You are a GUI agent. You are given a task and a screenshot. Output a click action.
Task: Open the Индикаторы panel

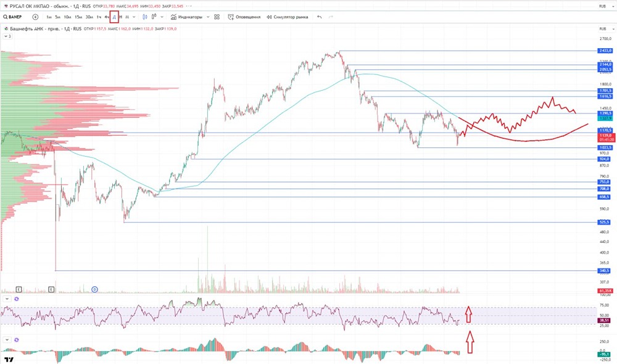[x=186, y=17]
